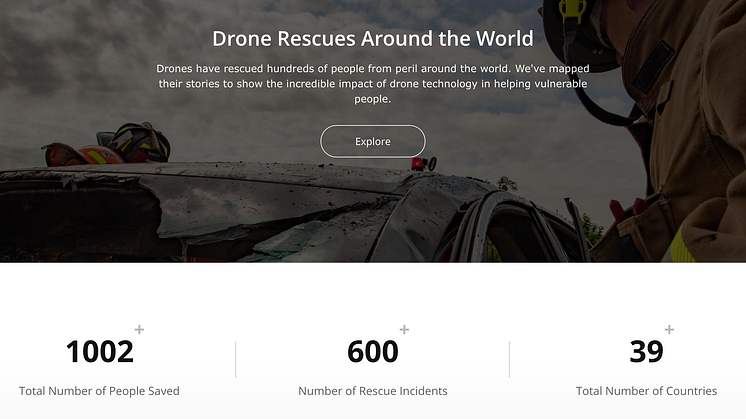Screen dimensions: 746x419
Task: Click the 39 countries number
Action: 646,352
